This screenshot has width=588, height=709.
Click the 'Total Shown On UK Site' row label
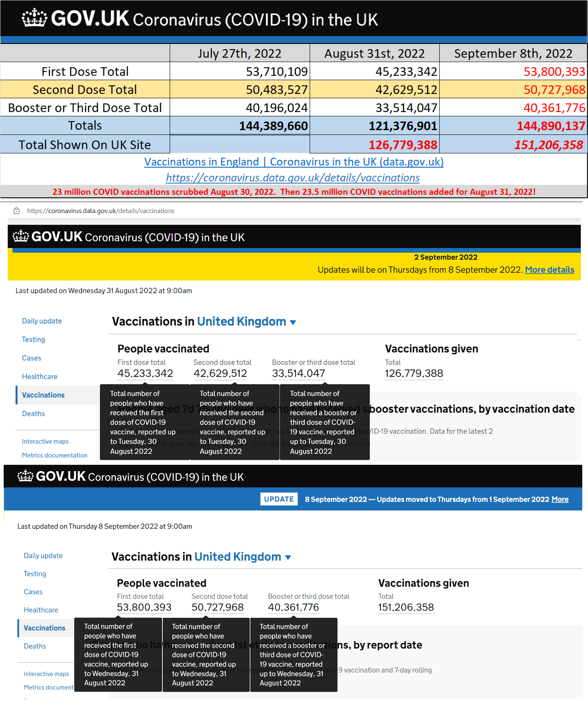[x=85, y=145]
